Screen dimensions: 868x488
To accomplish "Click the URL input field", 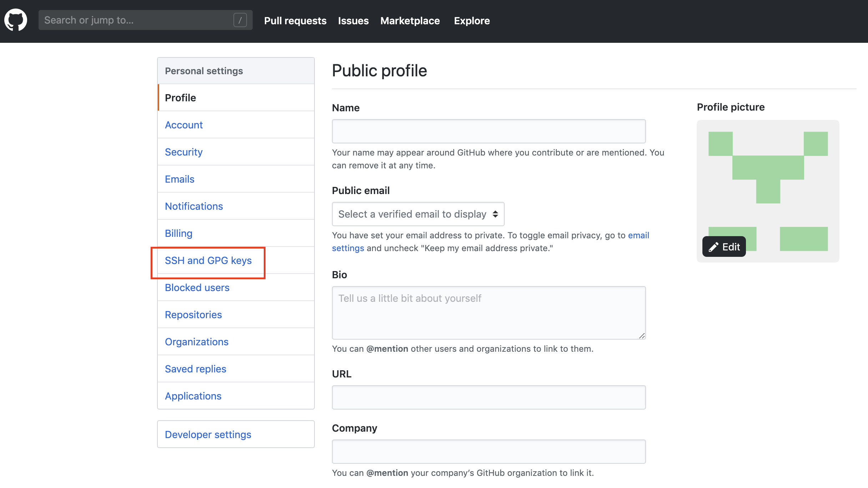I will [488, 397].
